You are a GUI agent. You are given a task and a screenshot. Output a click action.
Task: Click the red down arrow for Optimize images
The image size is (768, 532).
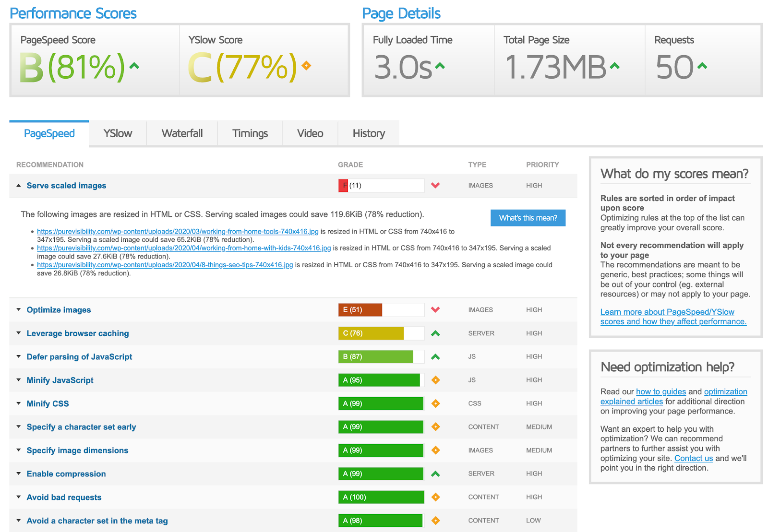(x=435, y=310)
